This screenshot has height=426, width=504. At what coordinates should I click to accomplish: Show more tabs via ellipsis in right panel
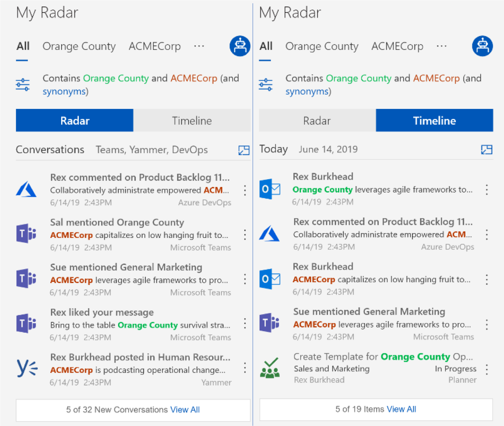click(x=442, y=46)
